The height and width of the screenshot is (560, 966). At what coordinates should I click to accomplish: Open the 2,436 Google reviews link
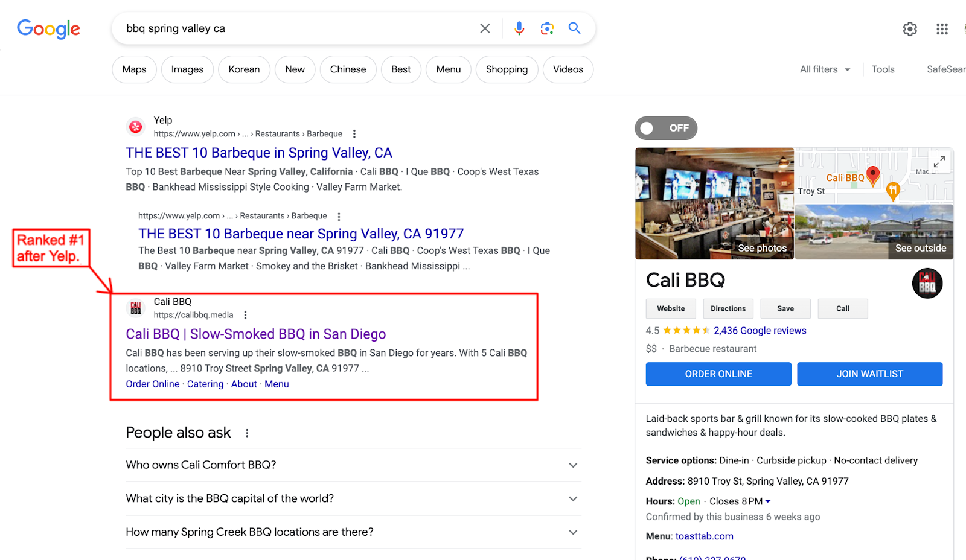point(760,331)
